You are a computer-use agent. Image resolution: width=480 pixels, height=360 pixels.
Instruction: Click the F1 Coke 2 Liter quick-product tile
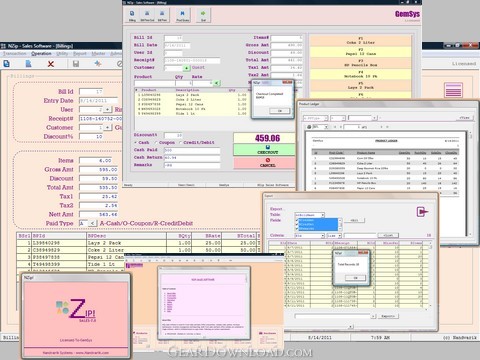(360, 41)
